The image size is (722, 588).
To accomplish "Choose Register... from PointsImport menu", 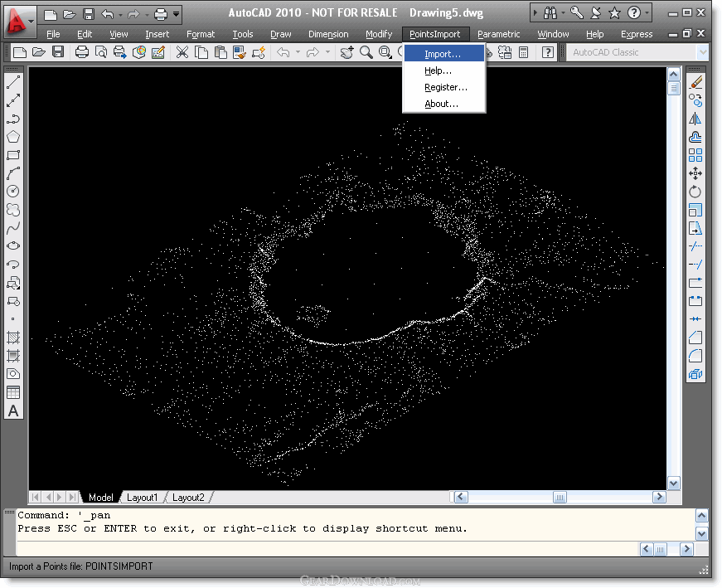I will tap(443, 87).
